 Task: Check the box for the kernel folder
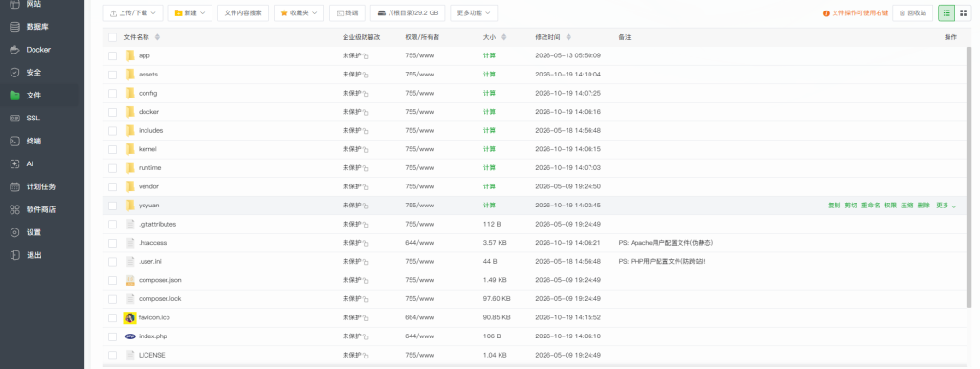click(113, 149)
